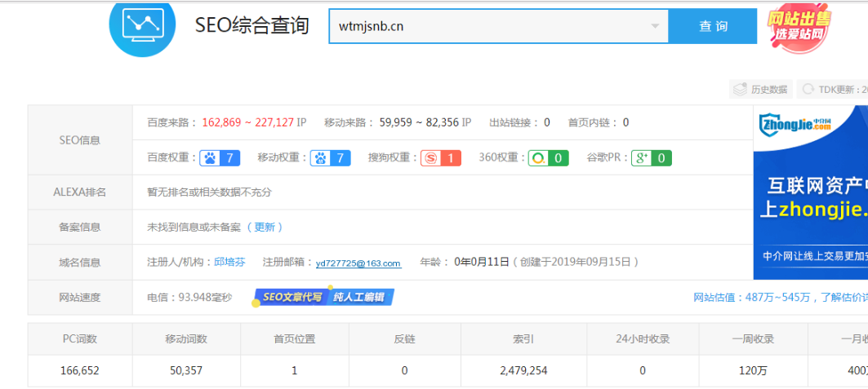Click the ALEXA 暂无排名 message
868x389 pixels.
(209, 192)
